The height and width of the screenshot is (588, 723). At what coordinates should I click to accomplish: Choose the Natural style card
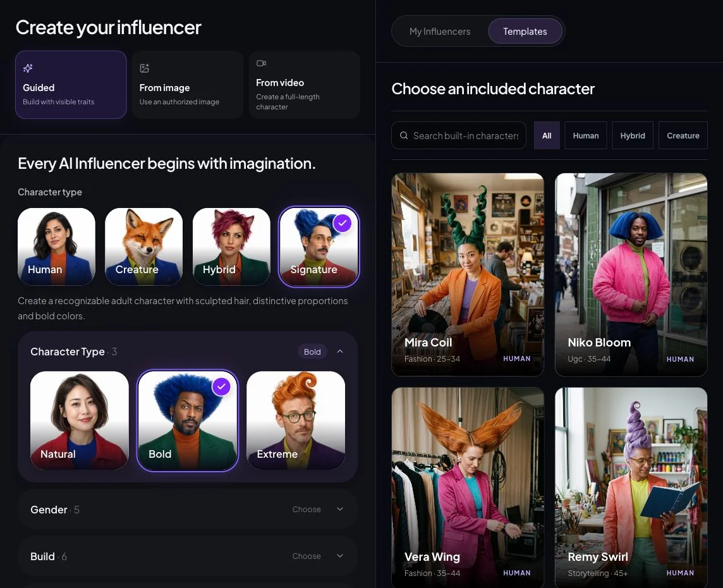pos(79,420)
